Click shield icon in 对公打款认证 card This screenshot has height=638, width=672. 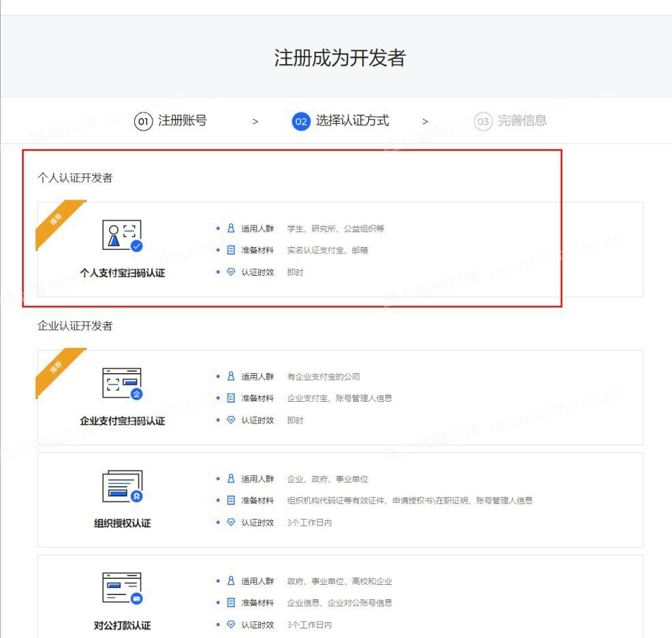[231, 624]
